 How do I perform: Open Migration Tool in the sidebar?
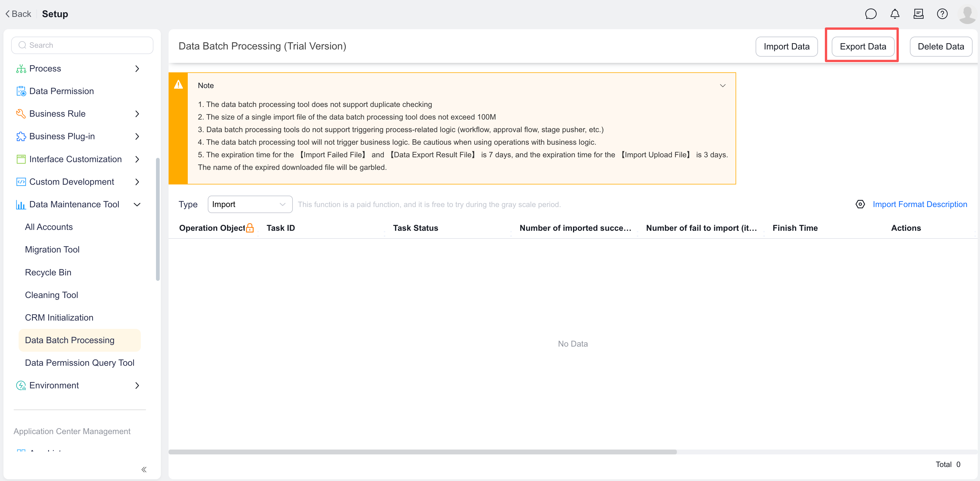coord(52,249)
